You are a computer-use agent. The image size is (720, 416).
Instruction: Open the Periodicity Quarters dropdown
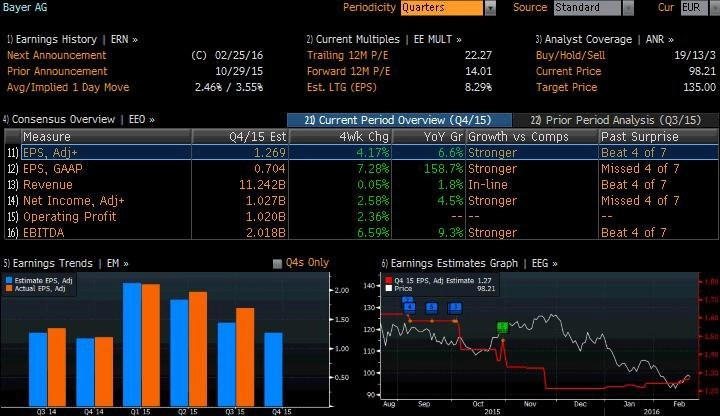click(442, 8)
